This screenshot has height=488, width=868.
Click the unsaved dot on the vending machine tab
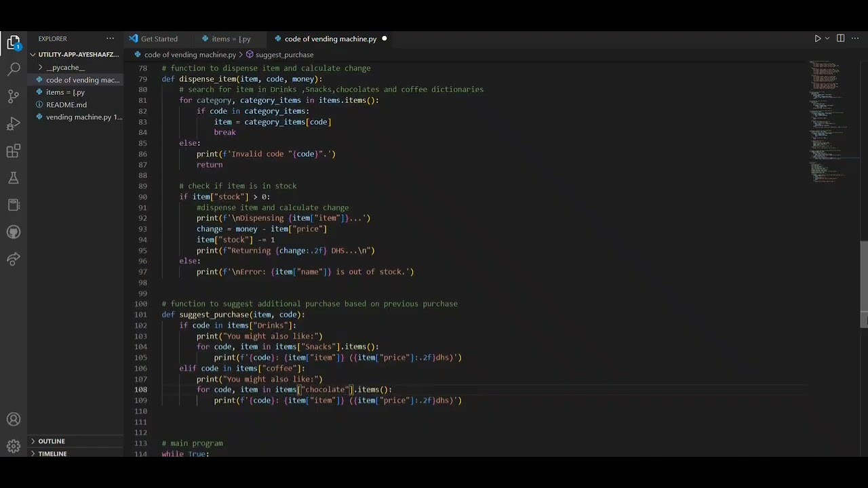coord(384,39)
